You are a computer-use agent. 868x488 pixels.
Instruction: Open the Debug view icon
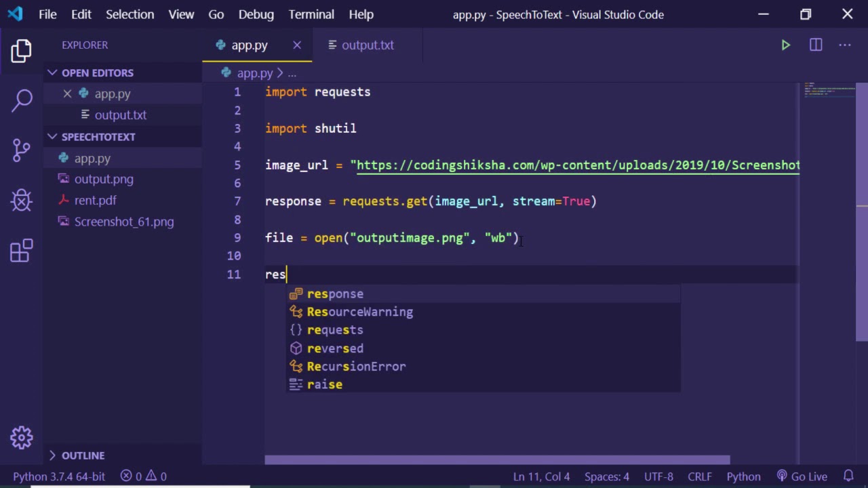22,201
